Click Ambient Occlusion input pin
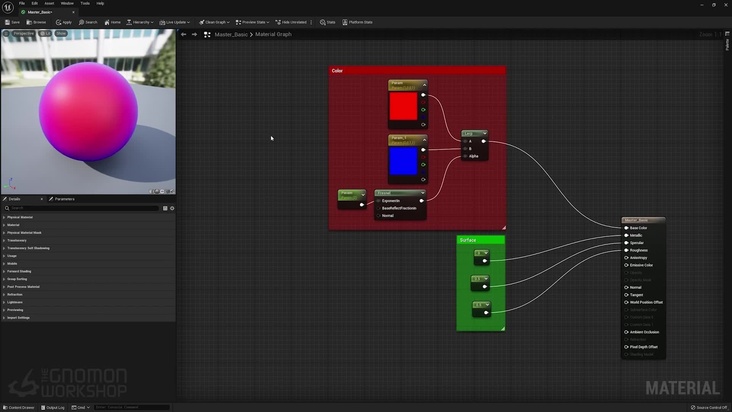This screenshot has height=412, width=732. 626,332
